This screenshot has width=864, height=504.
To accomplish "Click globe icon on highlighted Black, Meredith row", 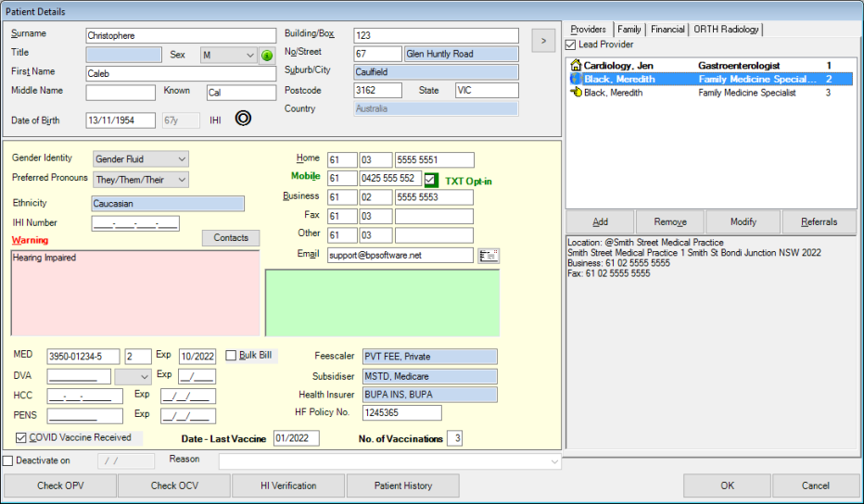I will click(x=576, y=79).
